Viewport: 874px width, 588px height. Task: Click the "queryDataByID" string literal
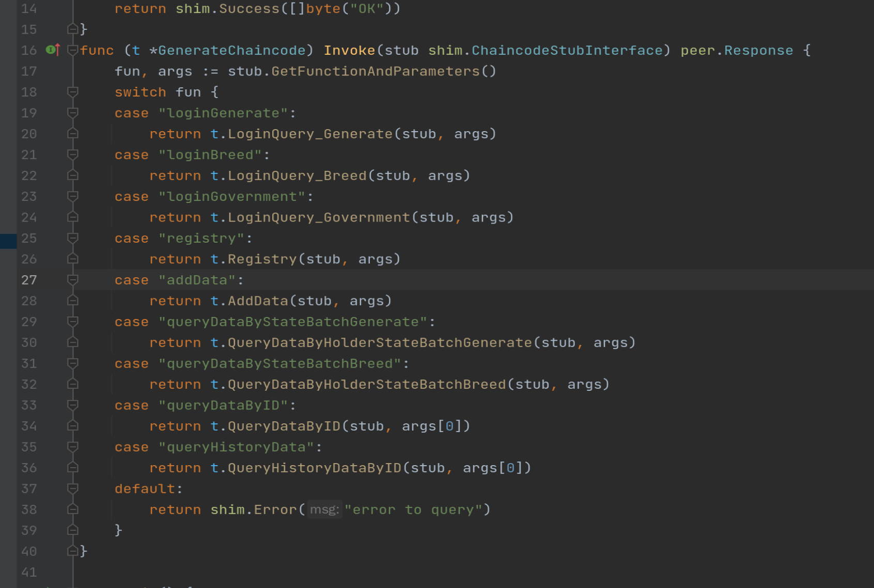click(223, 406)
